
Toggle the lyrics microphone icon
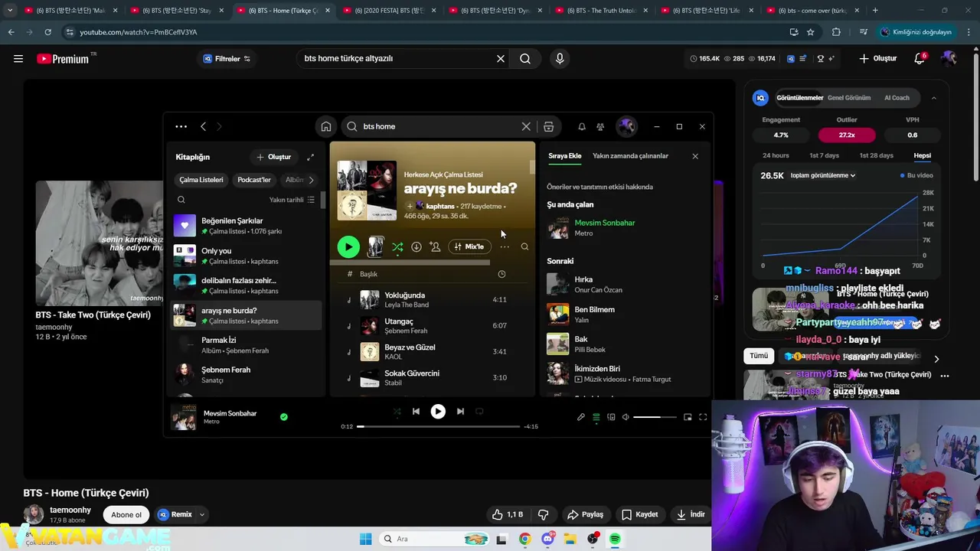point(581,417)
